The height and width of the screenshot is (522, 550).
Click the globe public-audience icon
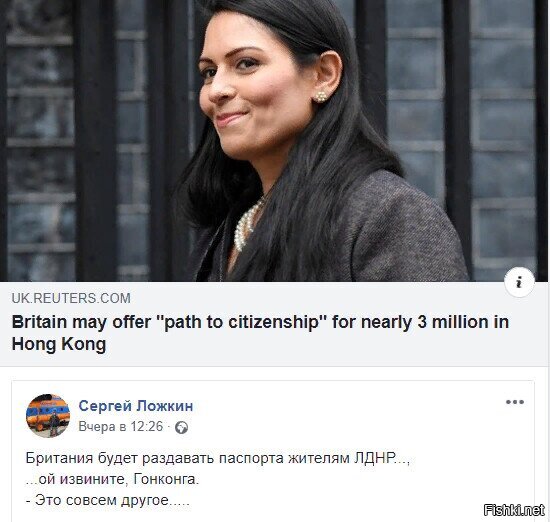tap(181, 428)
